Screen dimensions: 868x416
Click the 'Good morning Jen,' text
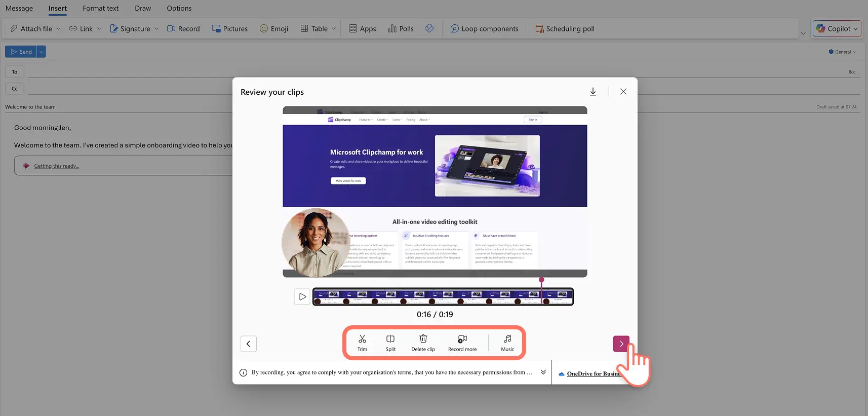point(43,128)
